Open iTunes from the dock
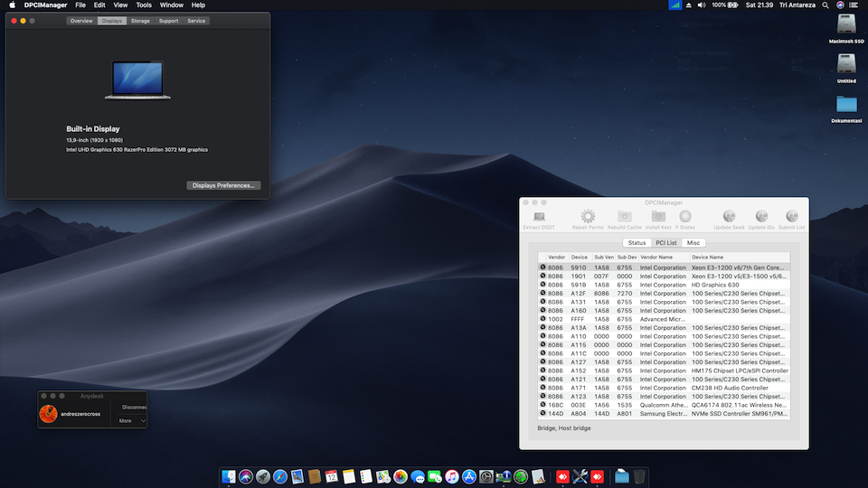This screenshot has width=868, height=488. [452, 476]
